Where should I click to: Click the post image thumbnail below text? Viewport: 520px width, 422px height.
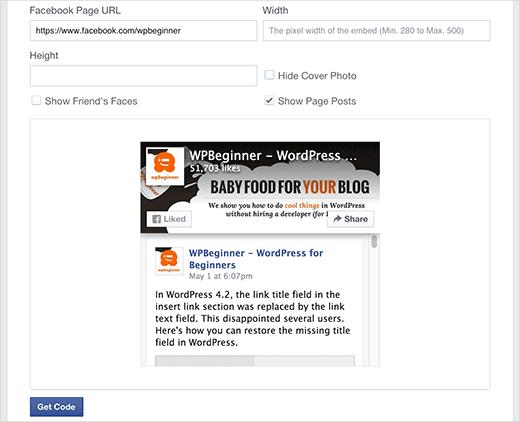click(255, 361)
